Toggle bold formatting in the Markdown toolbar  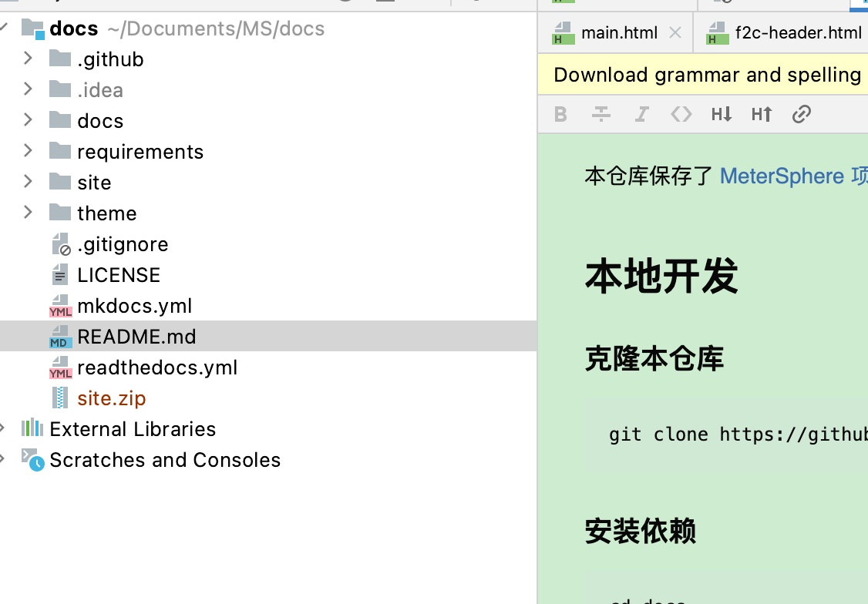click(x=560, y=113)
